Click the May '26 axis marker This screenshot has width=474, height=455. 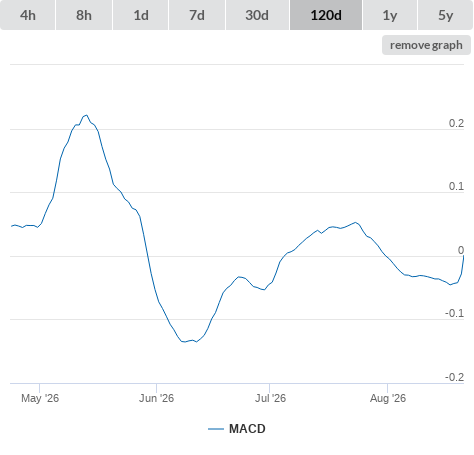coord(40,398)
